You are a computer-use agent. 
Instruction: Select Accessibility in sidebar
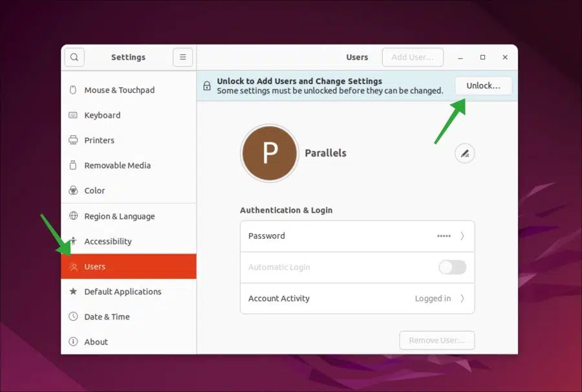coord(129,241)
